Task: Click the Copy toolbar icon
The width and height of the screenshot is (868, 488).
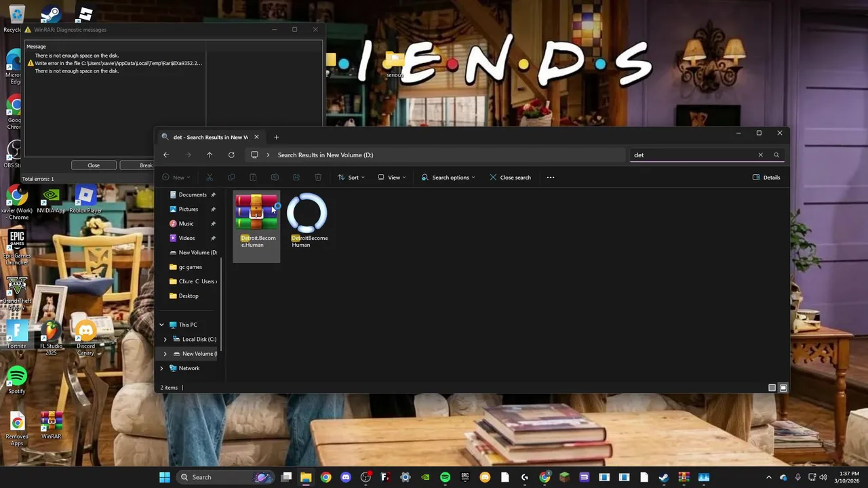Action: 231,178
